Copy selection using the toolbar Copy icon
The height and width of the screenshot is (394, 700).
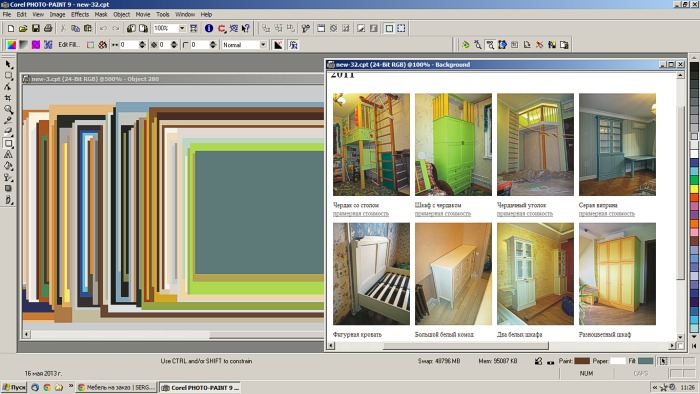75,28
